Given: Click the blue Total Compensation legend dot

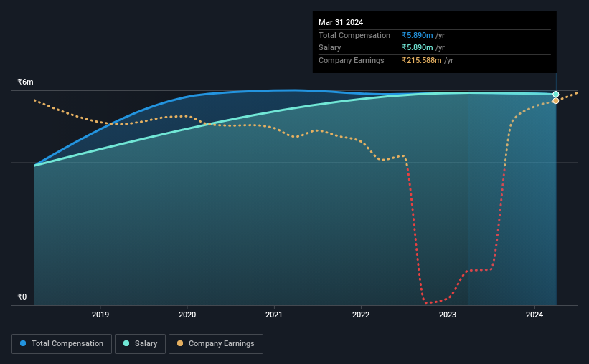Looking at the screenshot, I should (x=23, y=343).
